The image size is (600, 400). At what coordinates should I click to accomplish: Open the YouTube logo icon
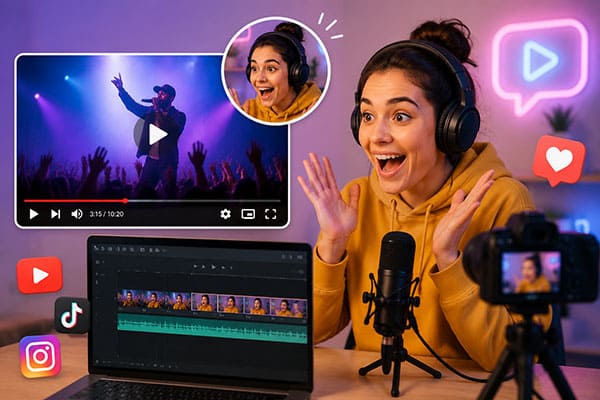coord(40,275)
